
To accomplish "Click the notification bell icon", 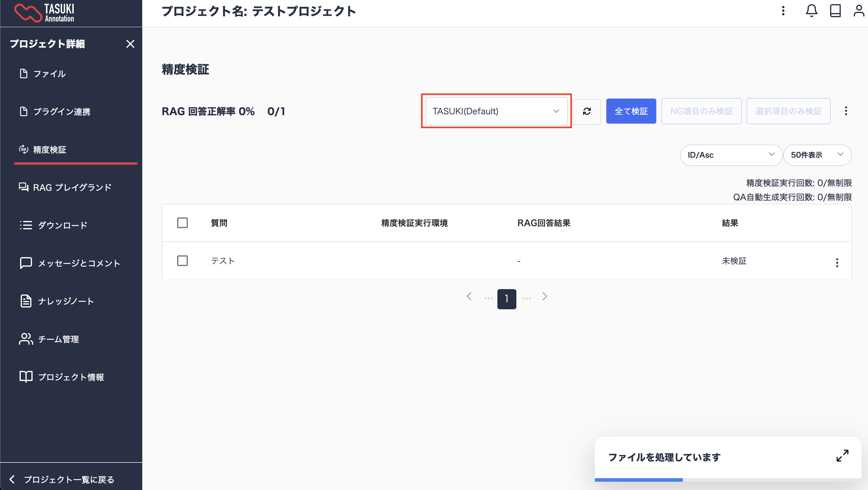I will point(811,11).
